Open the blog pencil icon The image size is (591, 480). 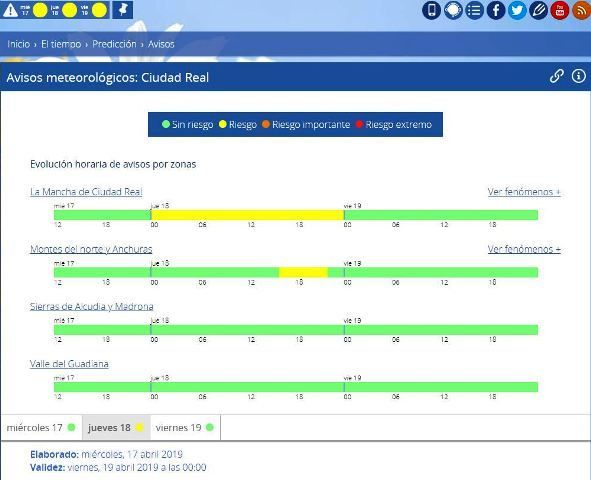pos(539,10)
